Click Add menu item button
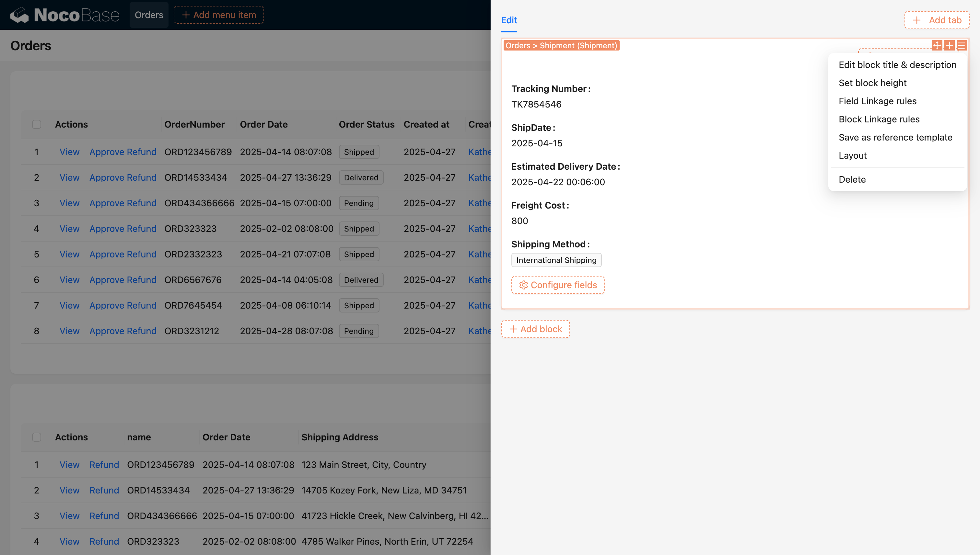Viewport: 980px width, 555px height. 219,15
